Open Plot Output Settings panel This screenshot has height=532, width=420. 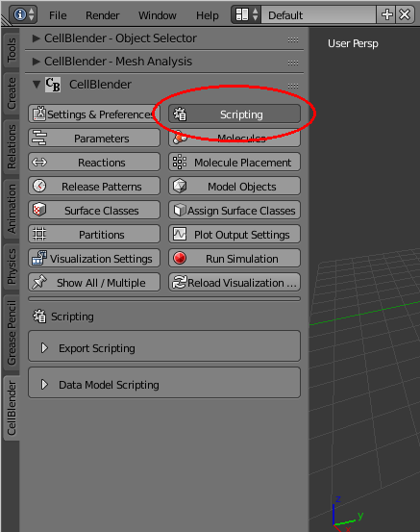point(235,235)
